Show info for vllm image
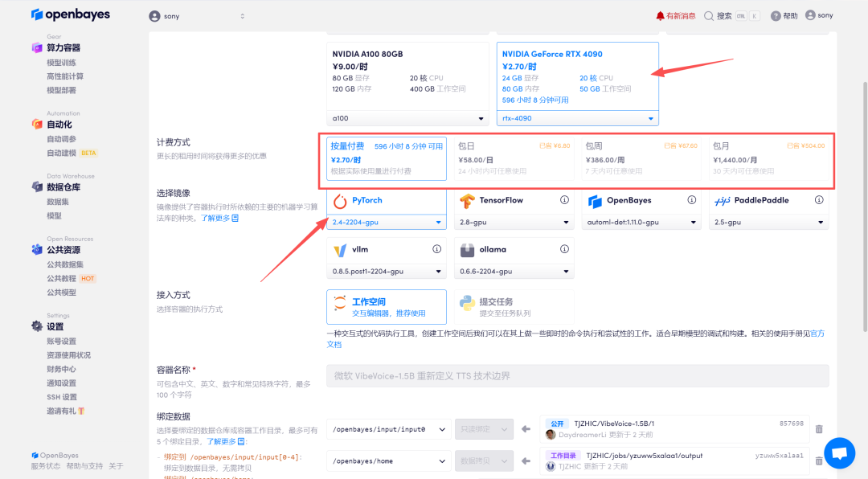 pos(437,249)
